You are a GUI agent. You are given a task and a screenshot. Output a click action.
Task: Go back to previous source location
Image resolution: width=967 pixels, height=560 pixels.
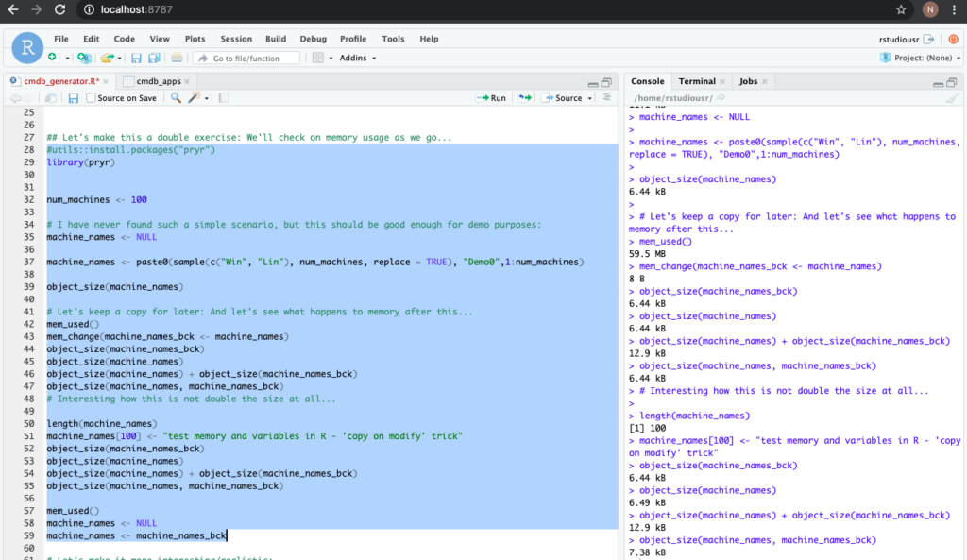15,98
